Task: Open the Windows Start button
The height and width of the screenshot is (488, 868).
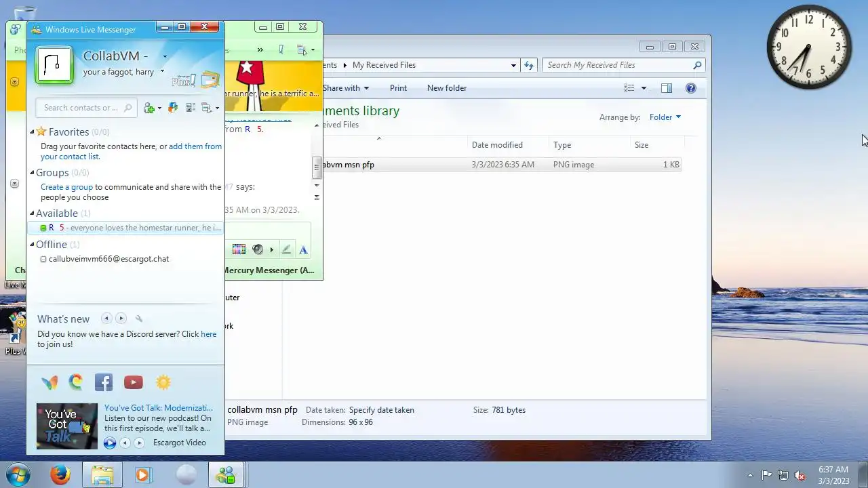Action: (18, 474)
